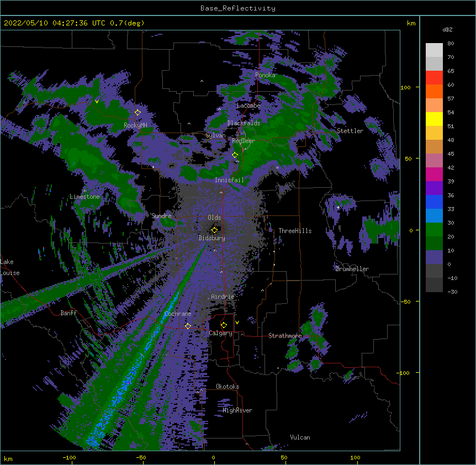Click the green 30 dBZ legend swatch
Image resolution: width=476 pixels, height=465 pixels.
tap(434, 230)
